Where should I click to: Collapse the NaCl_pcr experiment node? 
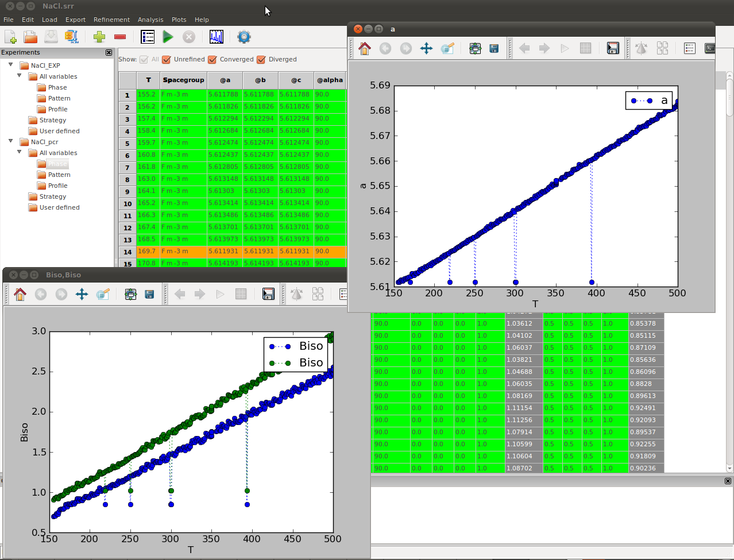[11, 141]
